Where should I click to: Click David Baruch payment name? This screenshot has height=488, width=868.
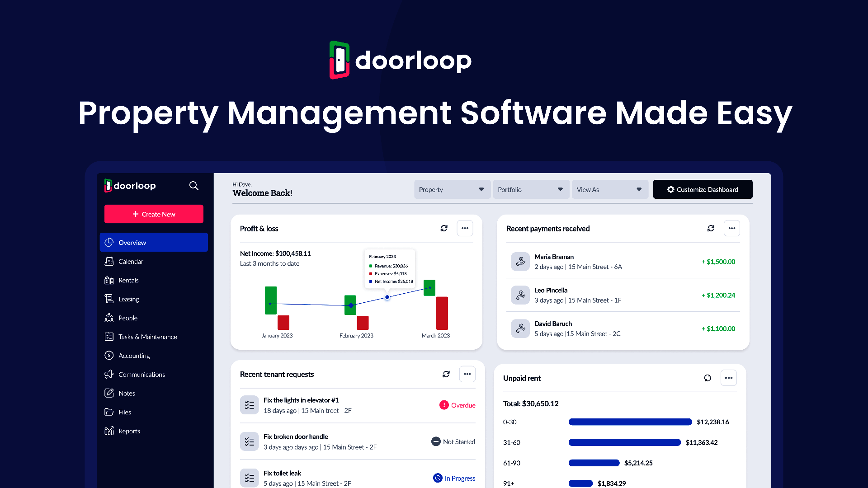(x=553, y=324)
